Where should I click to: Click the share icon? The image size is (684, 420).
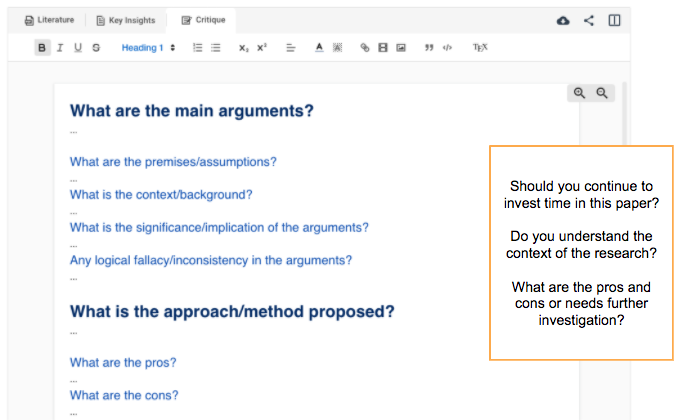click(589, 20)
